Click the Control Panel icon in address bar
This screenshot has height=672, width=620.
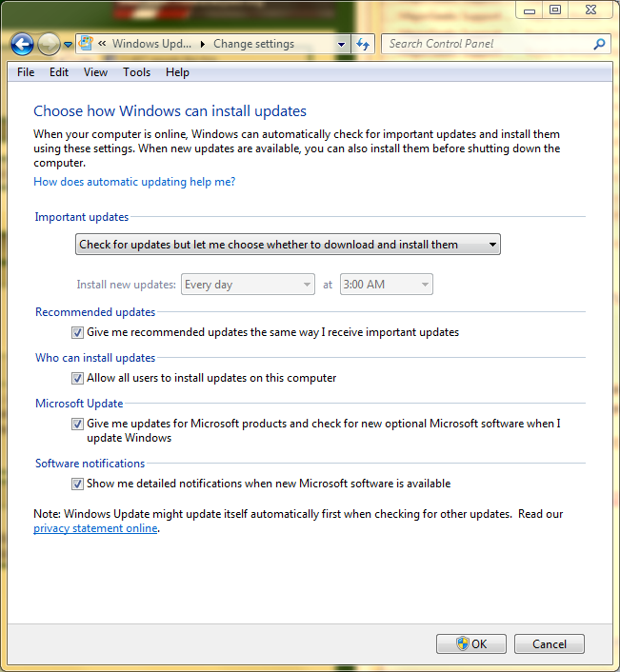pos(87,44)
